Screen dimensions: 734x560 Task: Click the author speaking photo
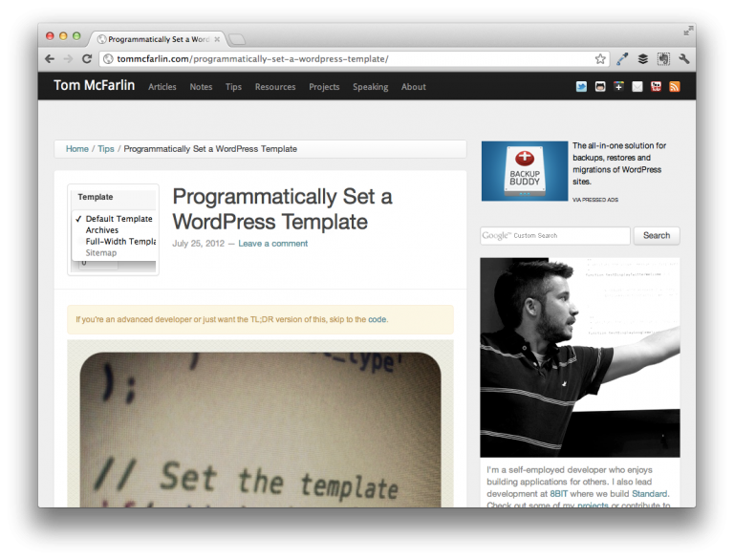580,357
